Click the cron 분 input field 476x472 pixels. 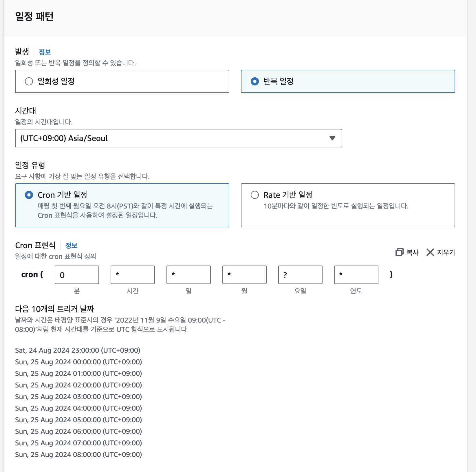pyautogui.click(x=77, y=275)
